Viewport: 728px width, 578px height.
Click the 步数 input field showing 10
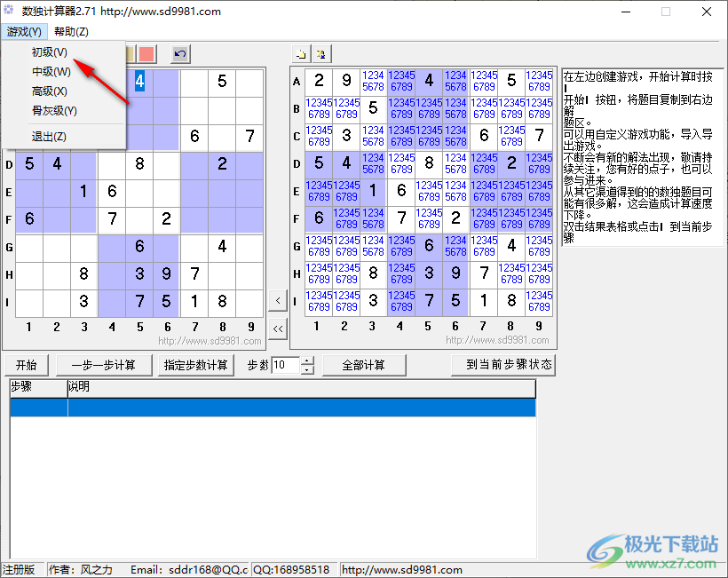click(x=286, y=365)
